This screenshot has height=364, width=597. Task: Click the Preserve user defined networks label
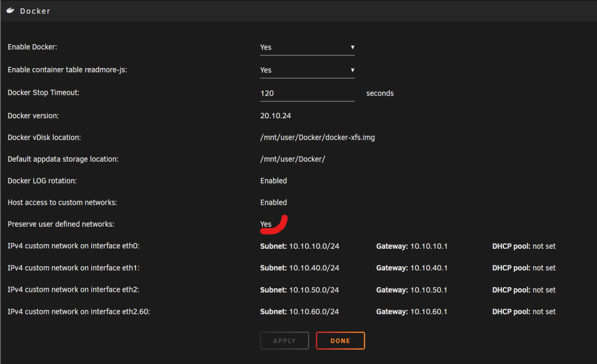click(x=61, y=224)
